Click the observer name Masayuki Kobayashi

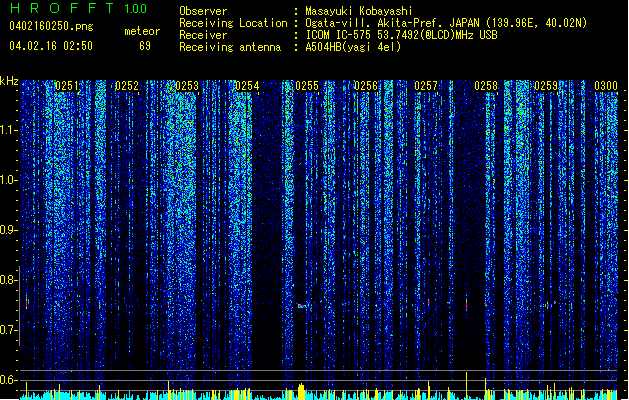(x=358, y=11)
